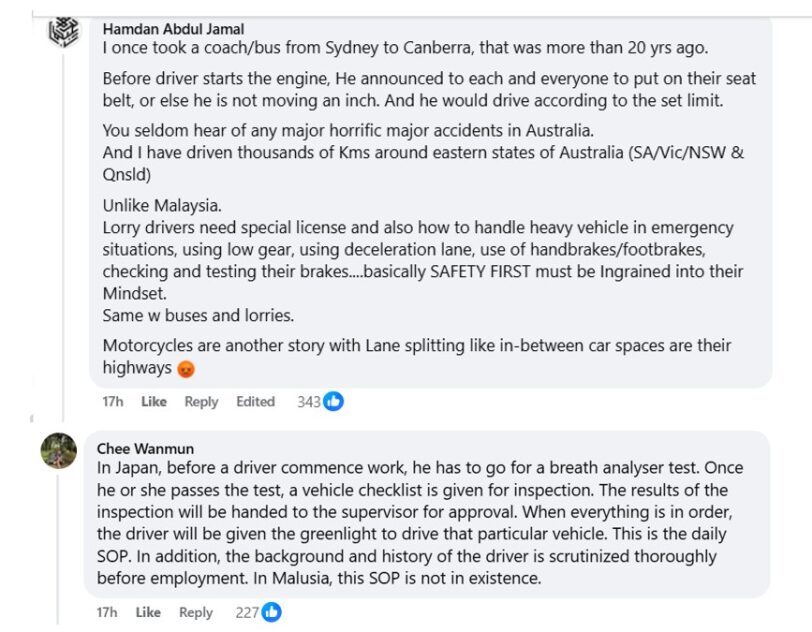Open the 227 reactions count
812x632 pixels.
pyautogui.click(x=247, y=612)
